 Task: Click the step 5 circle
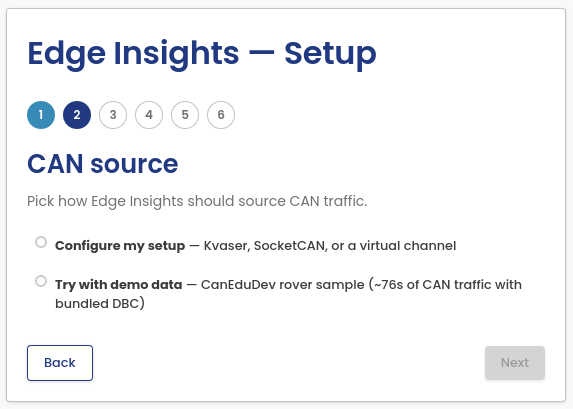point(185,115)
